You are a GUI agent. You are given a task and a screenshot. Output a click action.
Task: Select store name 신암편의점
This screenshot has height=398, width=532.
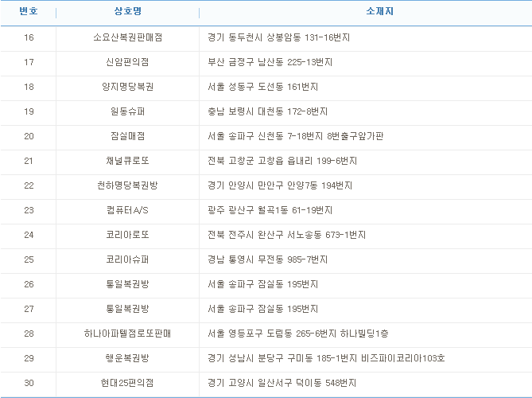pyautogui.click(x=127, y=62)
